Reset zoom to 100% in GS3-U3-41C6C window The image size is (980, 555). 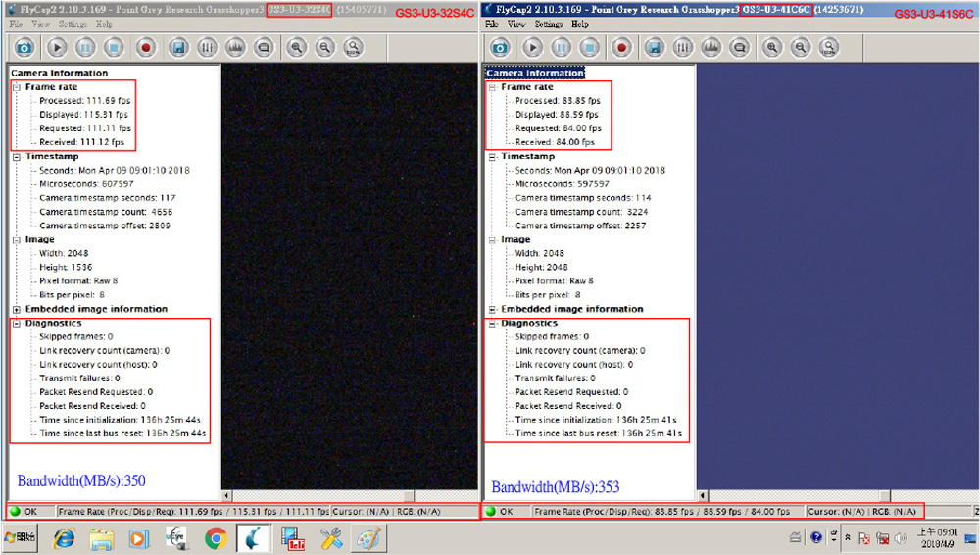tap(829, 46)
